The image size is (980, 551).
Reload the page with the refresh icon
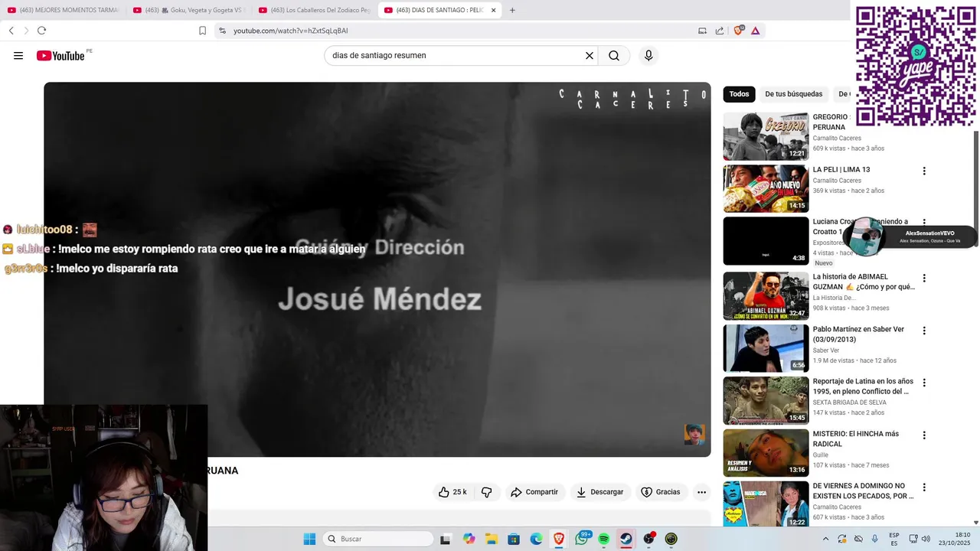point(41,31)
